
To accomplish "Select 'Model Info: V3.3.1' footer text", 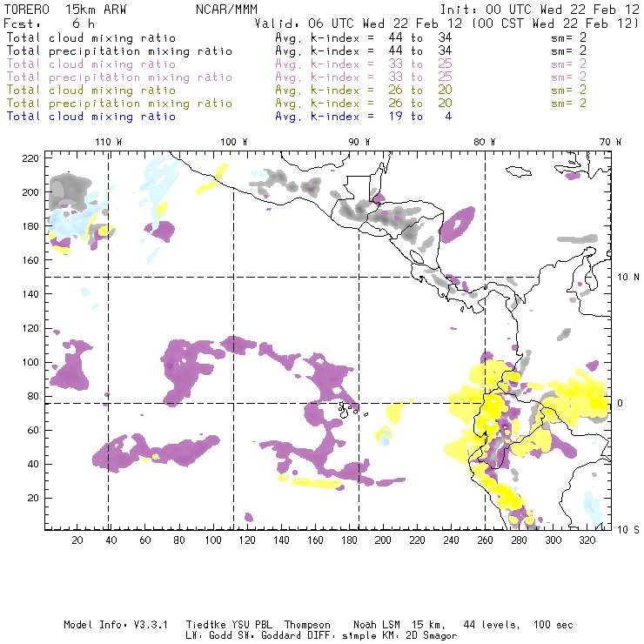I will click(116, 625).
